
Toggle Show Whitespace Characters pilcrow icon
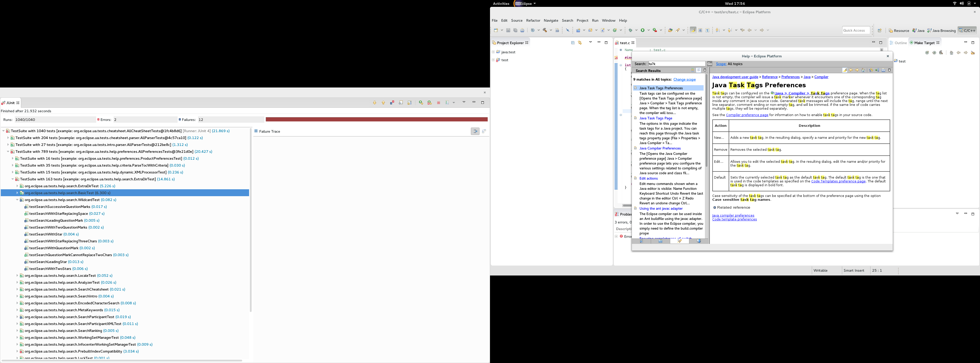click(x=707, y=30)
